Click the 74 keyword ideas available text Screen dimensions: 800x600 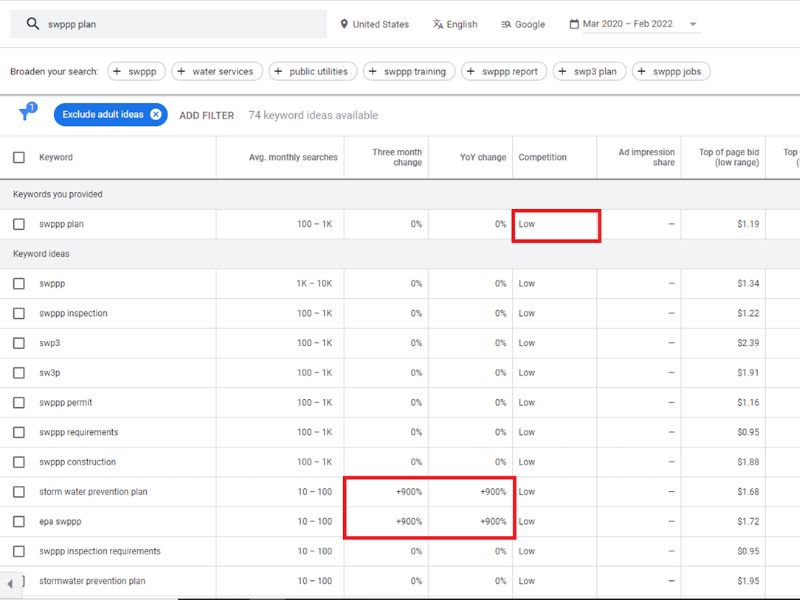pyautogui.click(x=313, y=115)
